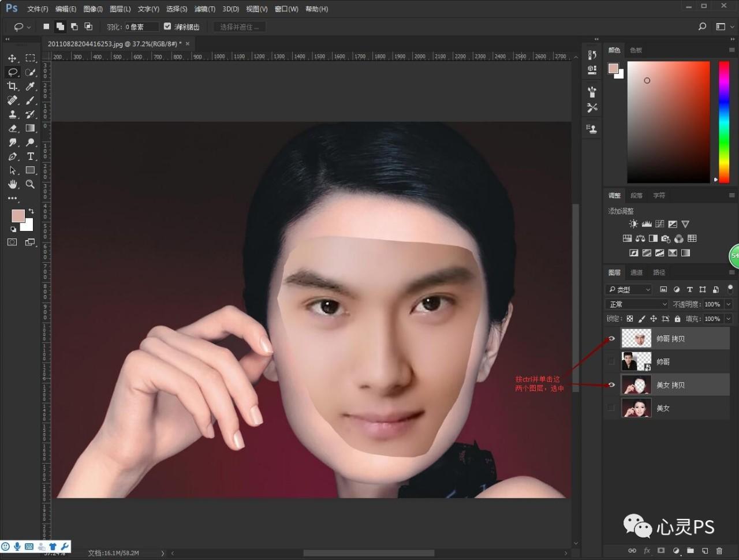Select the Zoom tool
This screenshot has width=739, height=560.
tap(31, 185)
